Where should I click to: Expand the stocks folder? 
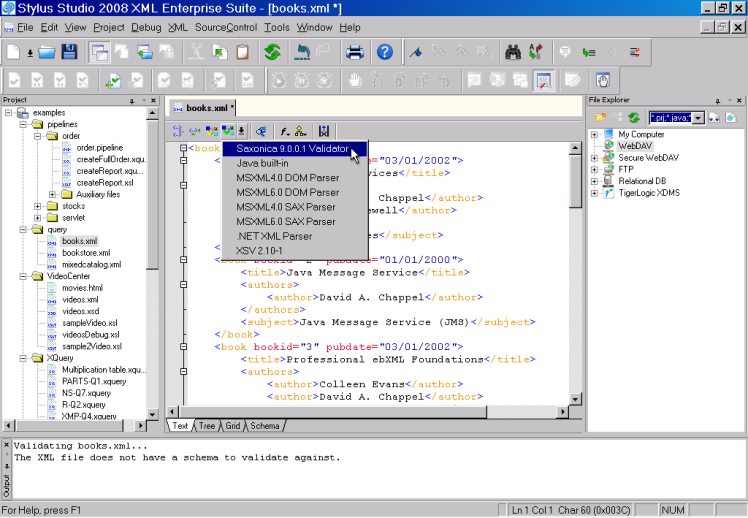(38, 207)
